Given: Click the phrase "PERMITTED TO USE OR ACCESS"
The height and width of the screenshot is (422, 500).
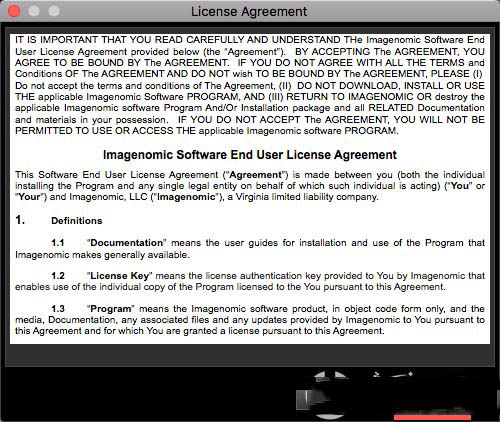Looking at the screenshot, I should 94,131.
